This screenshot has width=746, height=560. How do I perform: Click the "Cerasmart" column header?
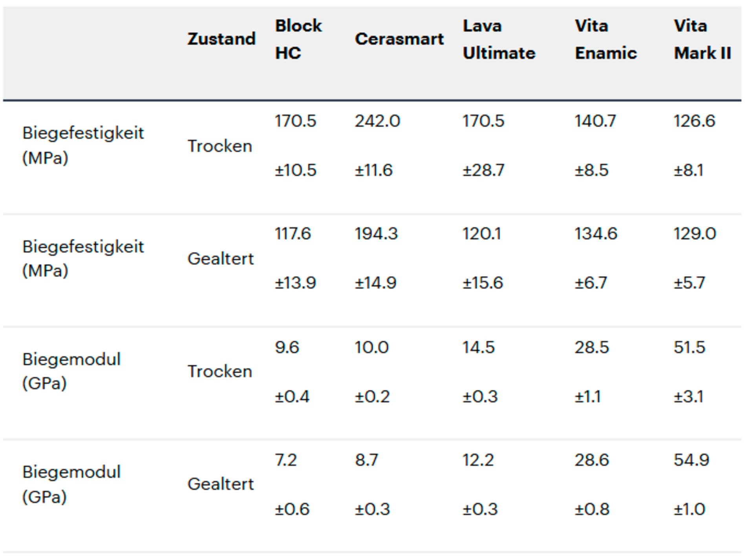(x=399, y=39)
